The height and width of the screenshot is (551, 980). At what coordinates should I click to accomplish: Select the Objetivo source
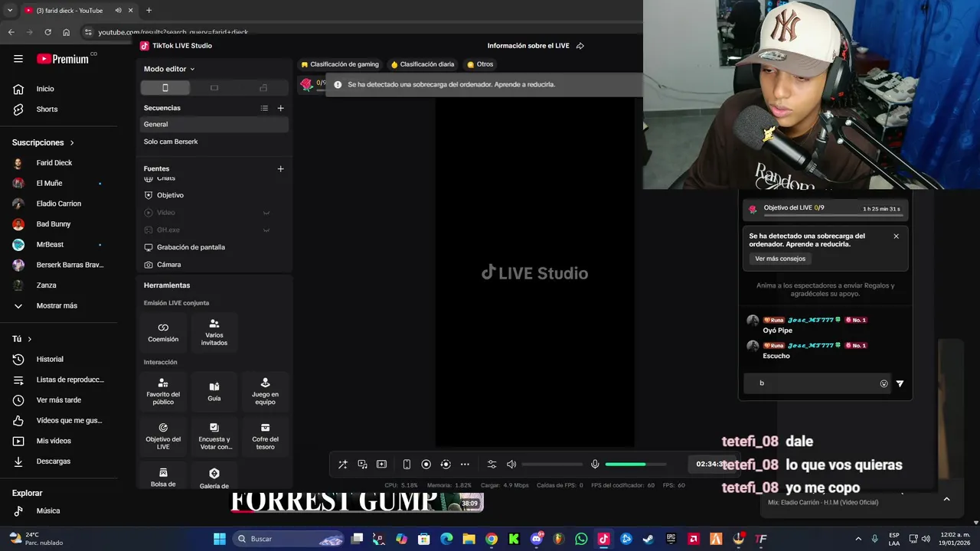214,195
